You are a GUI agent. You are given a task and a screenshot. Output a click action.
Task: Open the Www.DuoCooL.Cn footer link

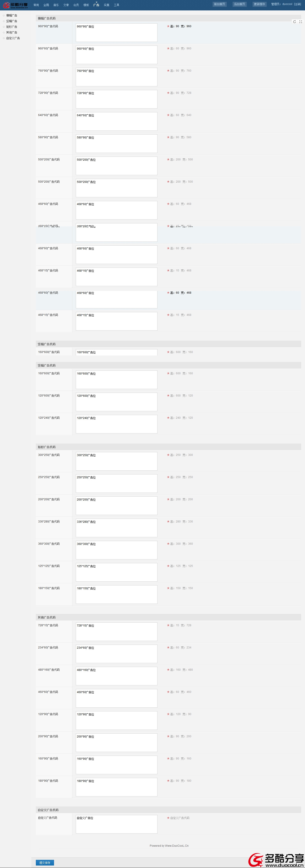[x=177, y=845]
